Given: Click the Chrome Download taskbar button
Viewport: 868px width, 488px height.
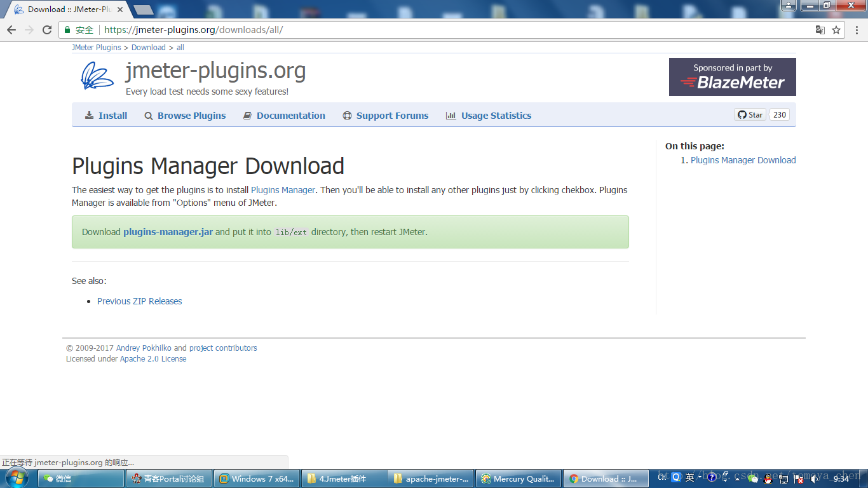Looking at the screenshot, I should (x=606, y=478).
